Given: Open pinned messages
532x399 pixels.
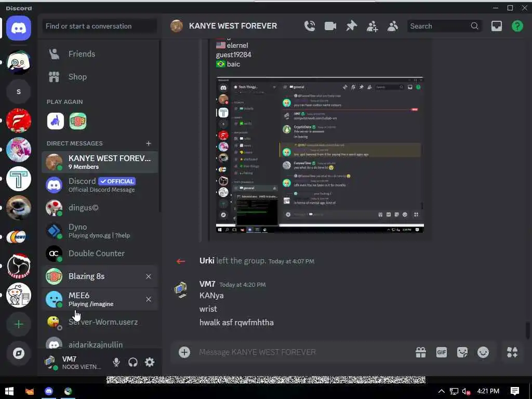Looking at the screenshot, I should [351, 26].
